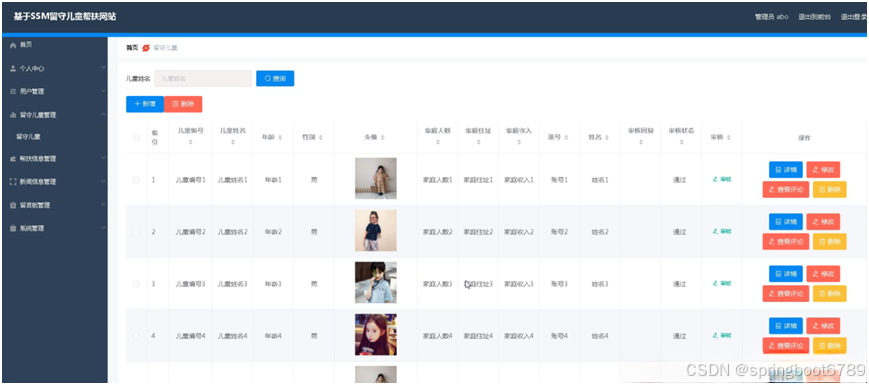This screenshot has height=385, width=869.
Task: Tick the checkbox for row 1
Action: click(x=136, y=180)
